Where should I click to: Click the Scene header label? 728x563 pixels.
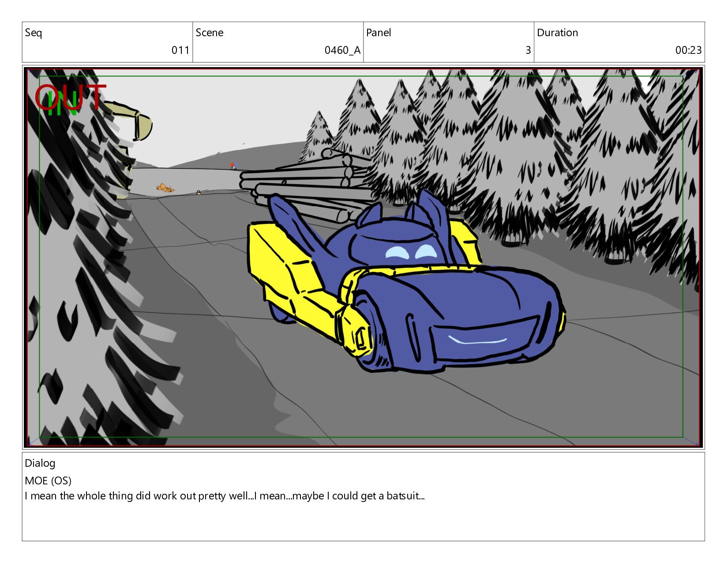210,33
